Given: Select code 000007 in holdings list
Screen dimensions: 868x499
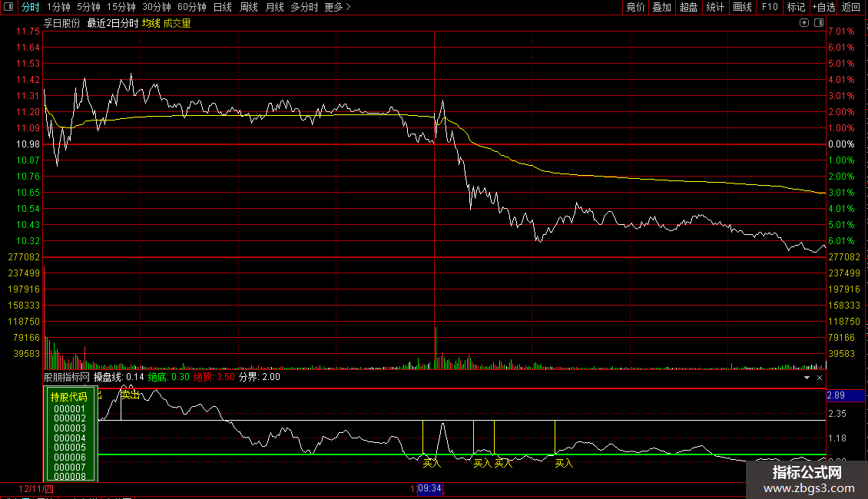Looking at the screenshot, I should [x=70, y=468].
